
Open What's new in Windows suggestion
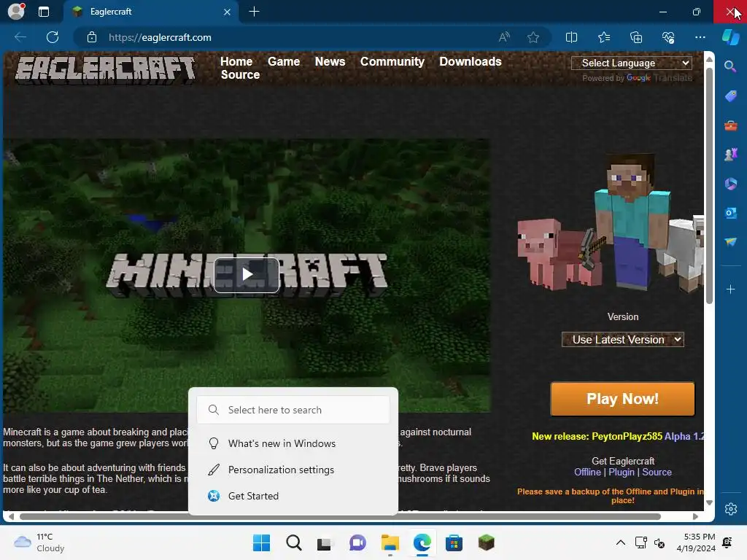[x=293, y=443]
